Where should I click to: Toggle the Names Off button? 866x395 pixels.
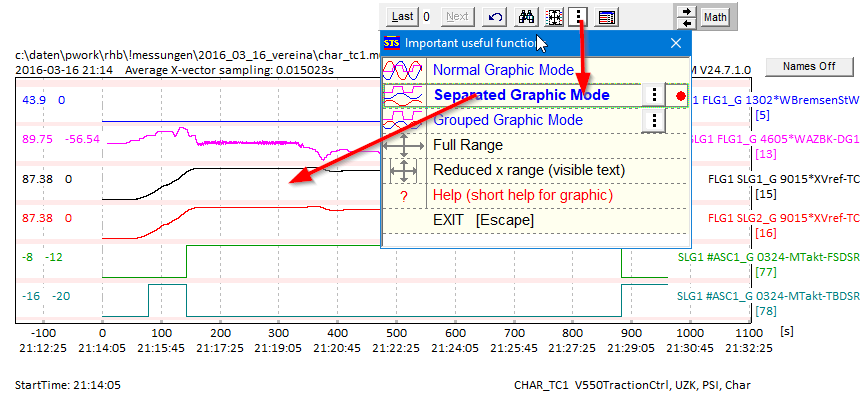(809, 66)
